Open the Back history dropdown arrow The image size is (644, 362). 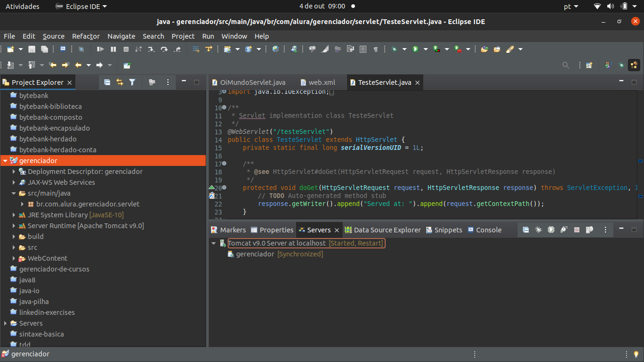click(89, 65)
